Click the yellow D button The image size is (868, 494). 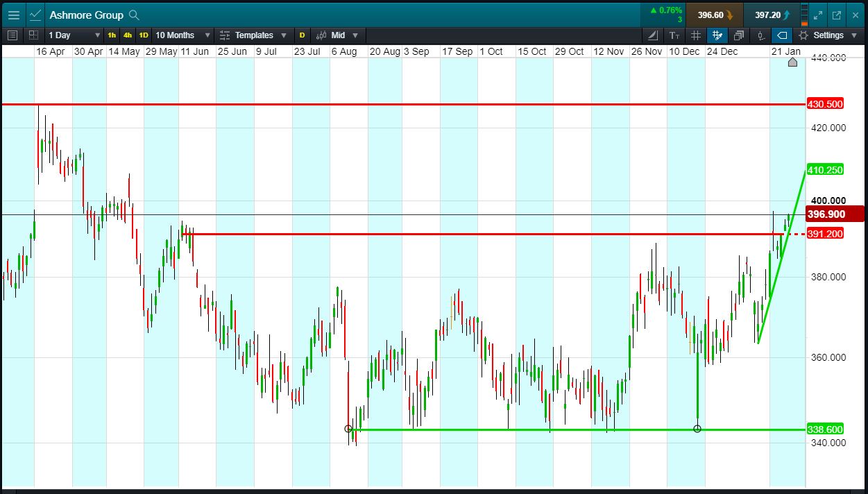point(302,35)
